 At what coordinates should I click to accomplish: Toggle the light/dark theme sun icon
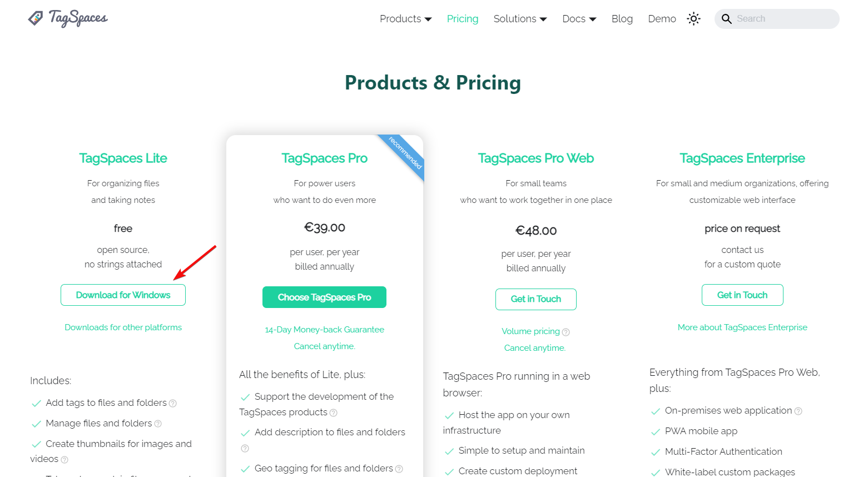click(693, 19)
